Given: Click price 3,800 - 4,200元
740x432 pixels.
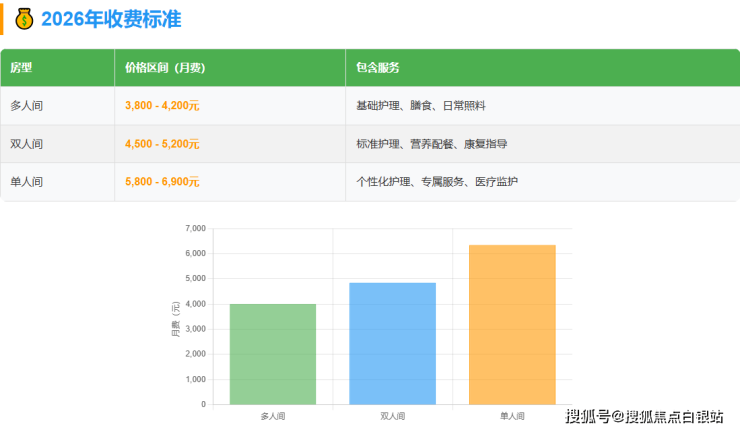Looking at the screenshot, I should click(162, 105).
